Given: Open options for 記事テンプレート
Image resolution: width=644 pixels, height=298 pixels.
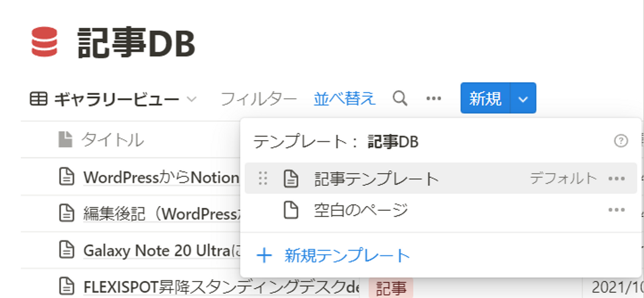Looking at the screenshot, I should [x=617, y=179].
